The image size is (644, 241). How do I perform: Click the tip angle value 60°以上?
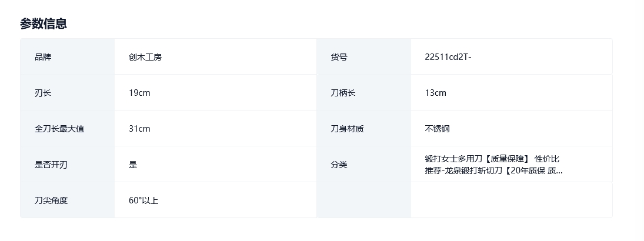[x=144, y=200]
